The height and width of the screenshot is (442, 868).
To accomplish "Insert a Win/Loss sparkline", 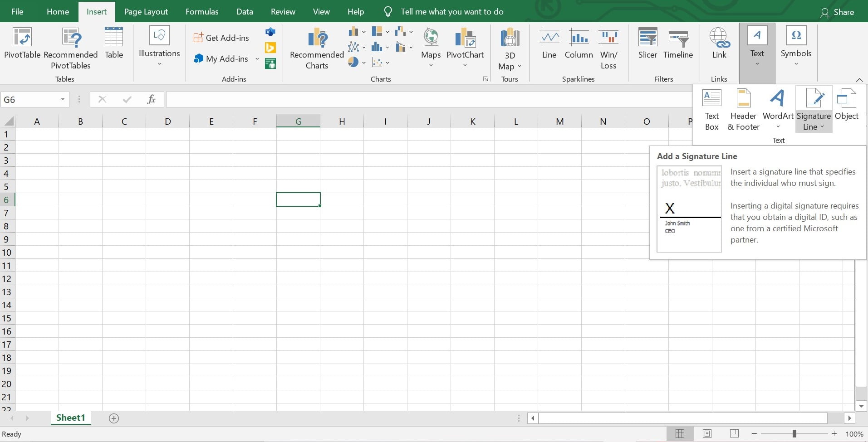I will (608, 48).
